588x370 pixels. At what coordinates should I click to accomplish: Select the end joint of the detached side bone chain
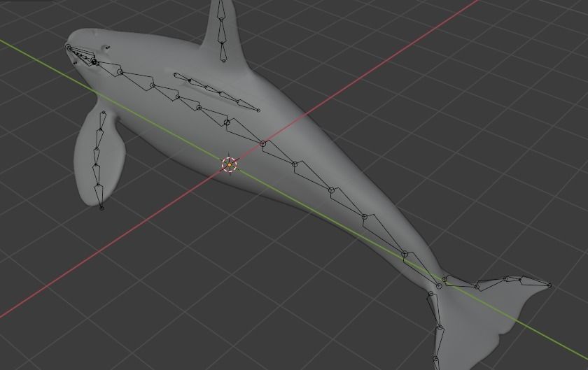point(258,111)
